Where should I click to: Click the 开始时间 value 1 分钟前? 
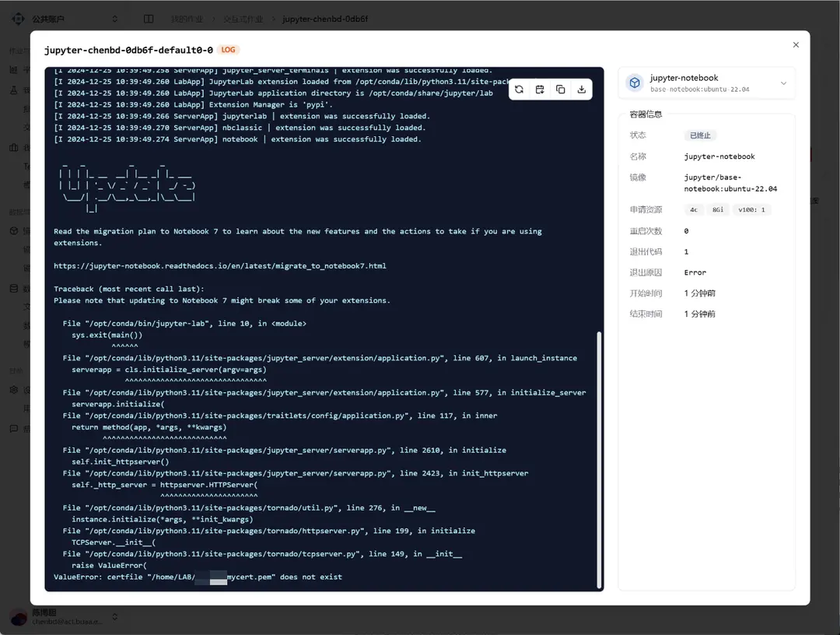[x=700, y=293]
